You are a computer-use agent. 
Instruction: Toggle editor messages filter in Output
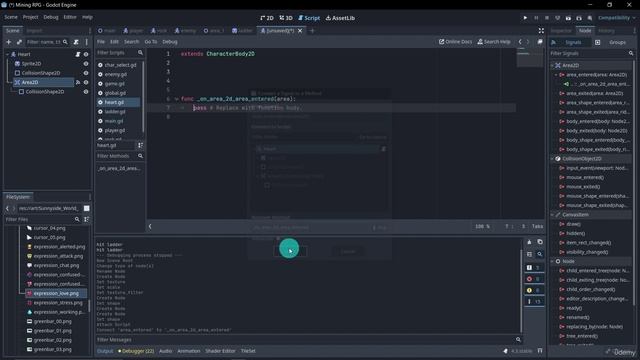(x=534, y=302)
